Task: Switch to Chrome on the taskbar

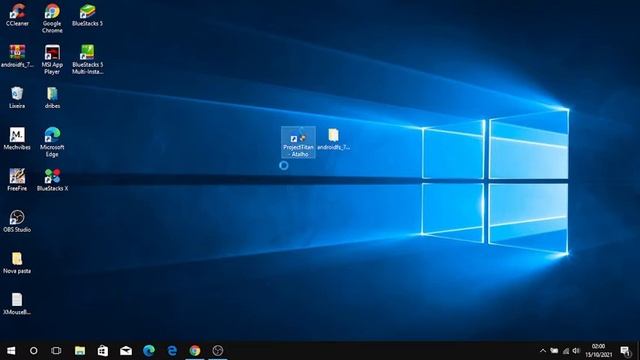Action: click(x=195, y=351)
